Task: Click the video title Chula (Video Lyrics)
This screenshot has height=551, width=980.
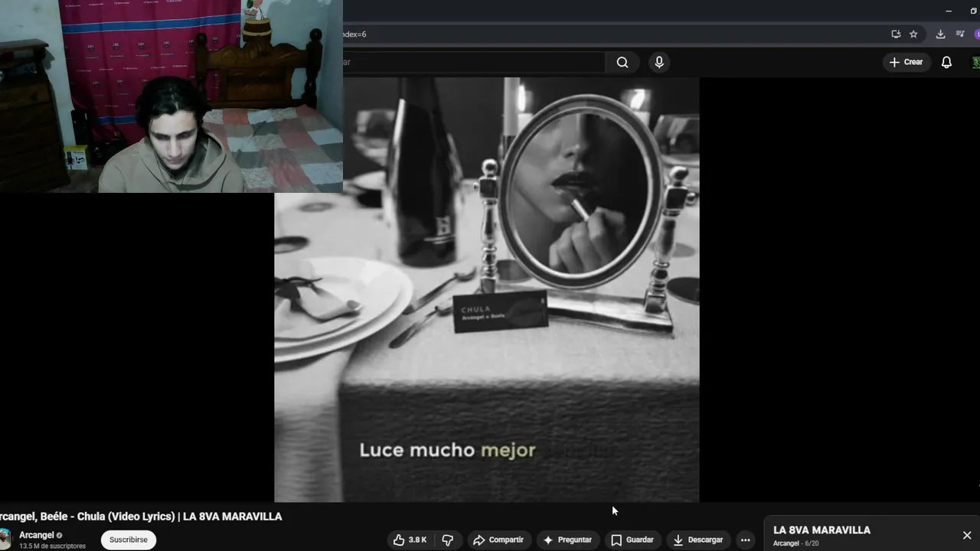Action: coord(141,517)
